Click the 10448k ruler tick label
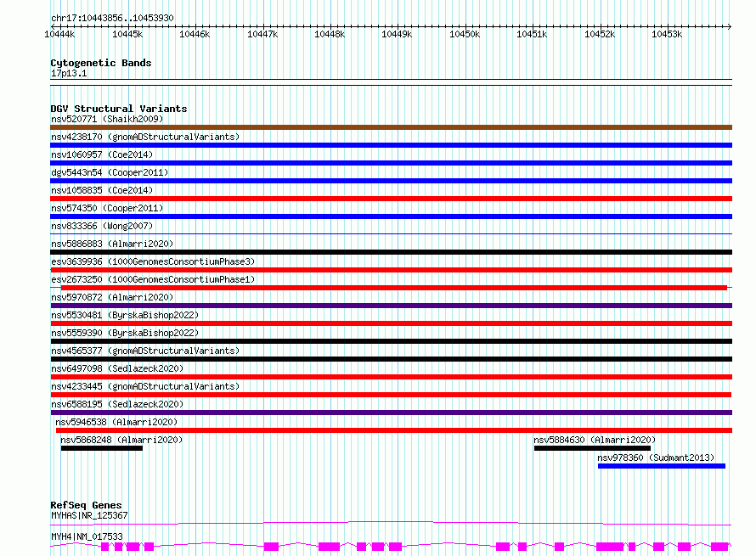The height and width of the screenshot is (556, 756). [330, 34]
